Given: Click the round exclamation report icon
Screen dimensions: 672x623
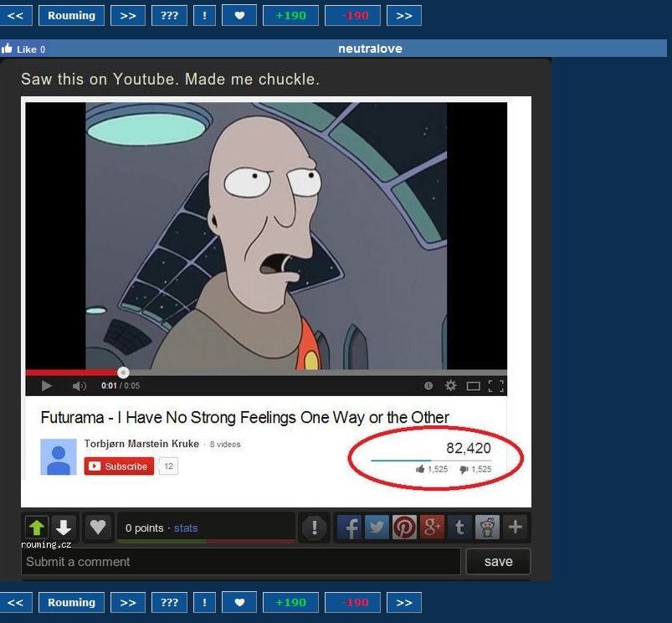Looking at the screenshot, I should pos(314,528).
